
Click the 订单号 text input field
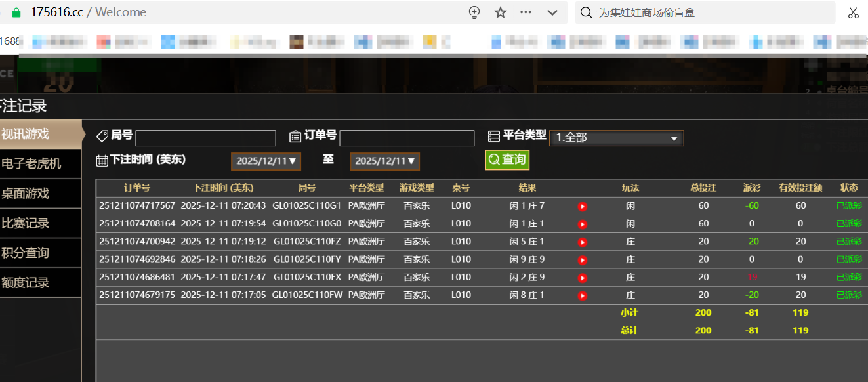click(x=407, y=138)
